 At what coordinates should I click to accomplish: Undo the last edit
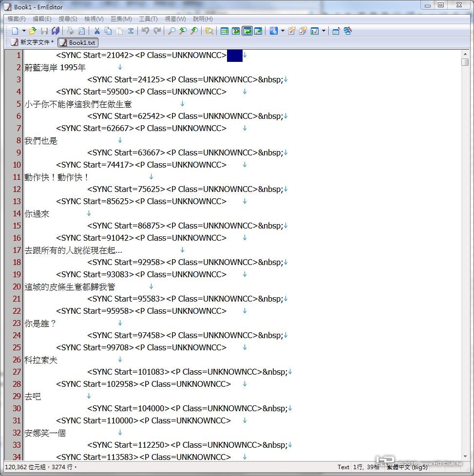(145, 31)
